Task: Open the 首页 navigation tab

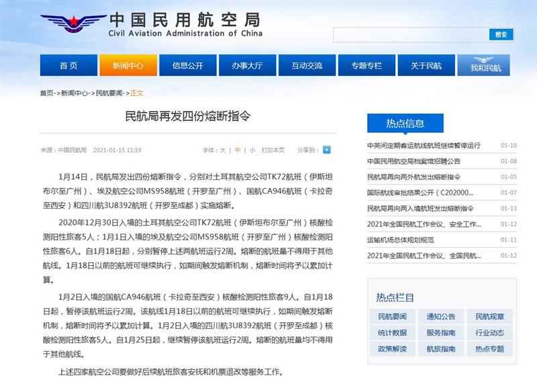Action: click(68, 66)
